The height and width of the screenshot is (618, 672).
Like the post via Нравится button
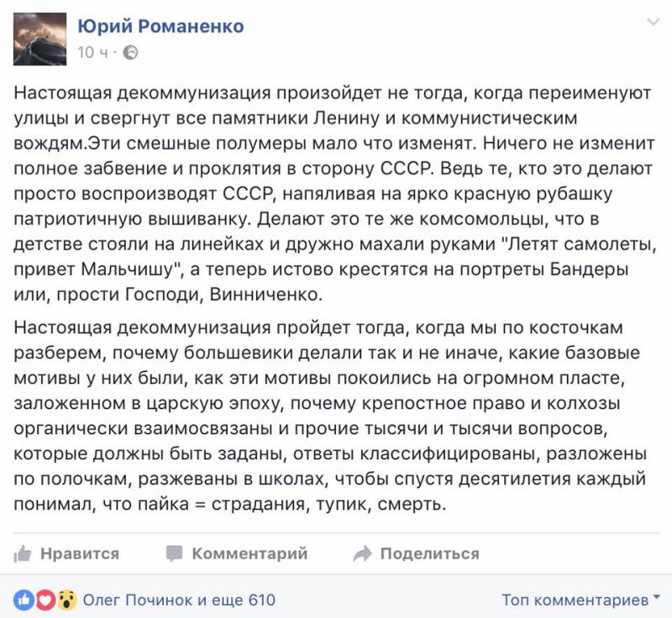click(66, 553)
